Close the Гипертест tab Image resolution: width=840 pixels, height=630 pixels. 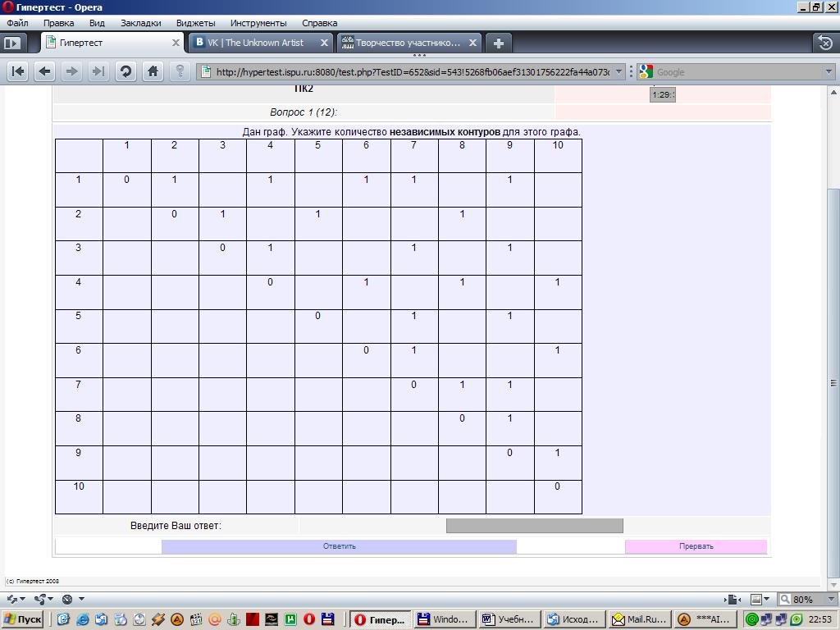click(176, 43)
